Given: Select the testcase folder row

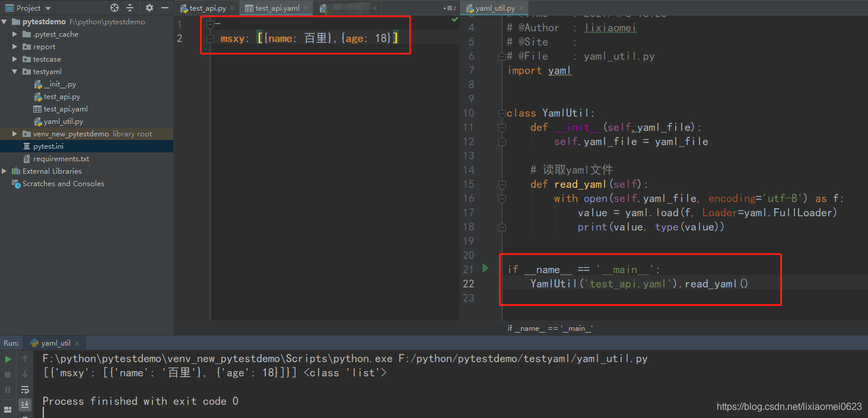Looking at the screenshot, I should (x=87, y=59).
